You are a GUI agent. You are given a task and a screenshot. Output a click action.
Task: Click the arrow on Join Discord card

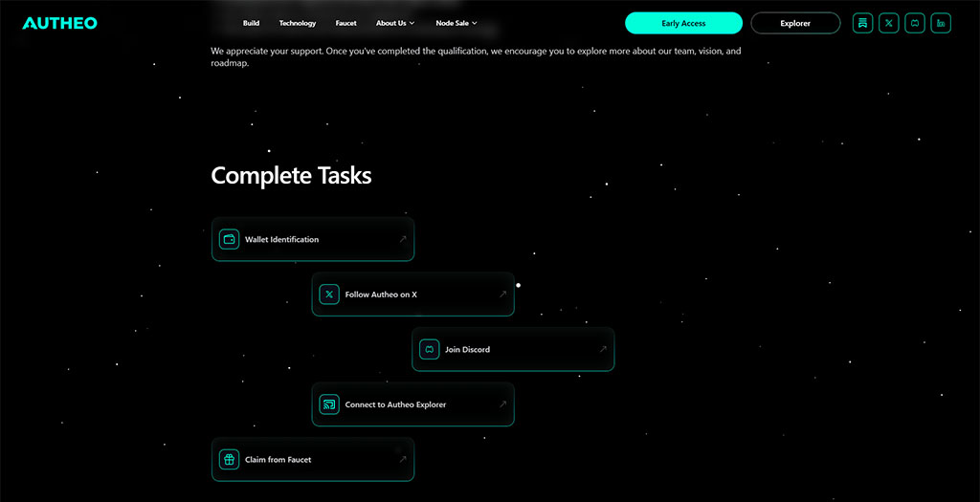pyautogui.click(x=603, y=349)
